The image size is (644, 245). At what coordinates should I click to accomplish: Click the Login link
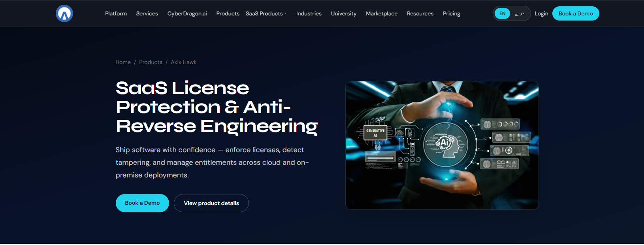pyautogui.click(x=541, y=13)
